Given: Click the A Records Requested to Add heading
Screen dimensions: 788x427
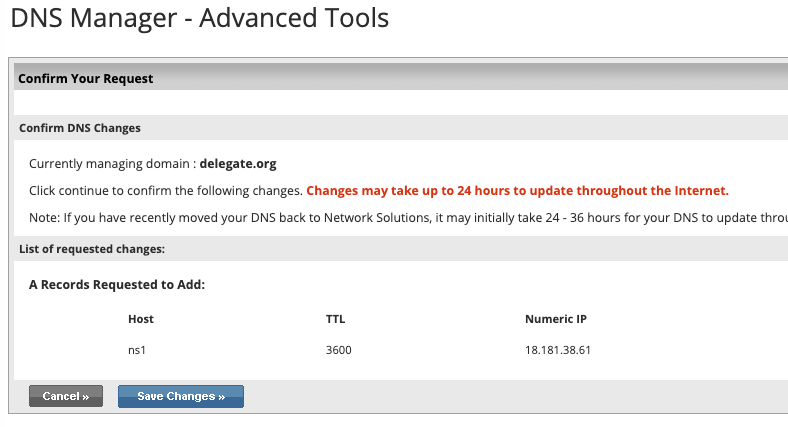Looking at the screenshot, I should tap(117, 285).
